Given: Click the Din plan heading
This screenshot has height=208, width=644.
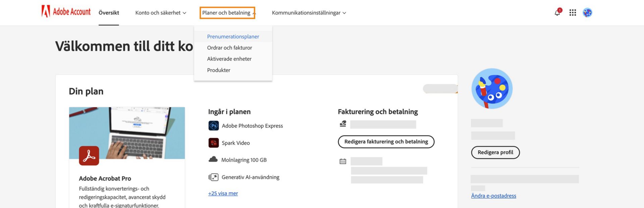Looking at the screenshot, I should point(86,91).
